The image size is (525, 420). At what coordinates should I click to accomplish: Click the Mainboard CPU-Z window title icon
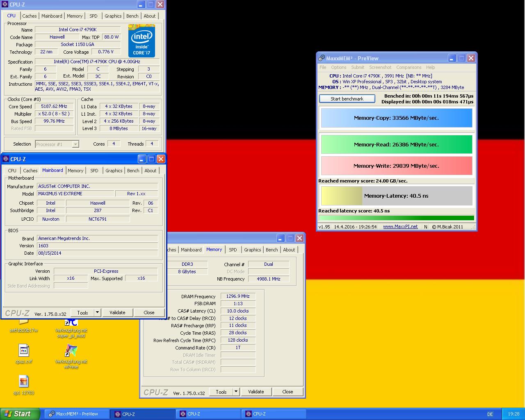[x=6, y=159]
